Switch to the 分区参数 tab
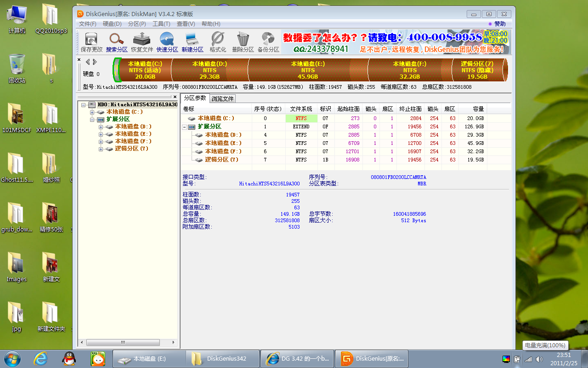Image resolution: width=588 pixels, height=368 pixels. (195, 98)
